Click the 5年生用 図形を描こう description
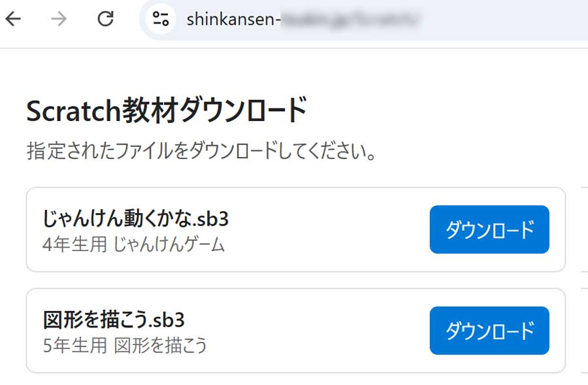This screenshot has height=385, width=588. 125,345
